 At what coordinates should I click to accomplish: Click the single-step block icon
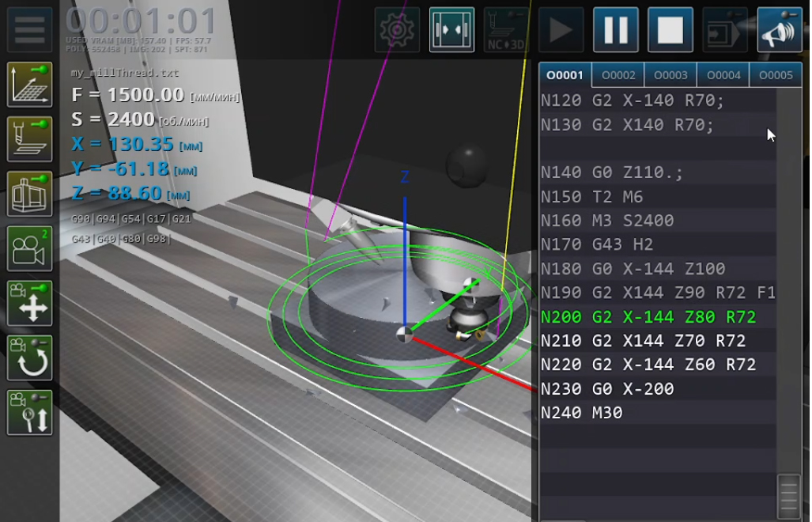pos(724,30)
